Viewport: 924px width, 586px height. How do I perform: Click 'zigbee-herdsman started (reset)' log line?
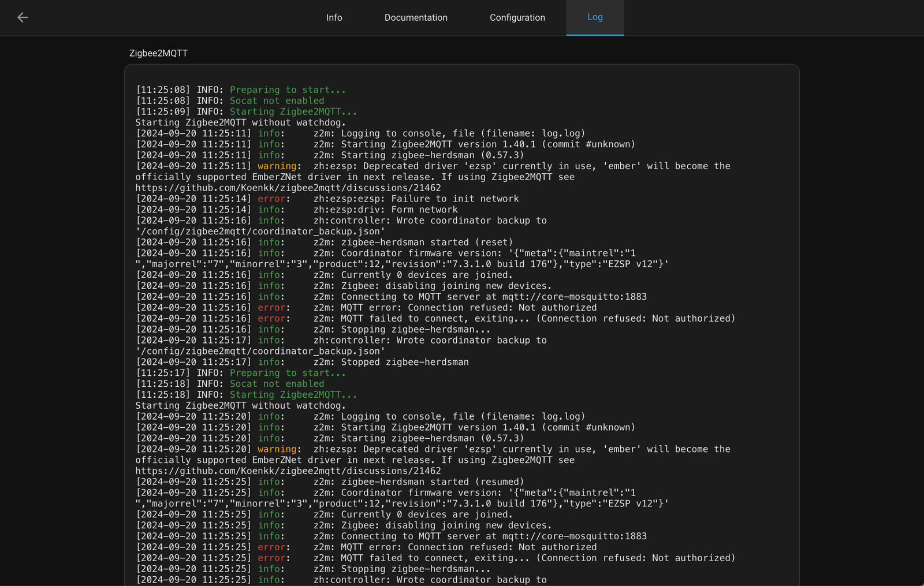pyautogui.click(x=426, y=242)
